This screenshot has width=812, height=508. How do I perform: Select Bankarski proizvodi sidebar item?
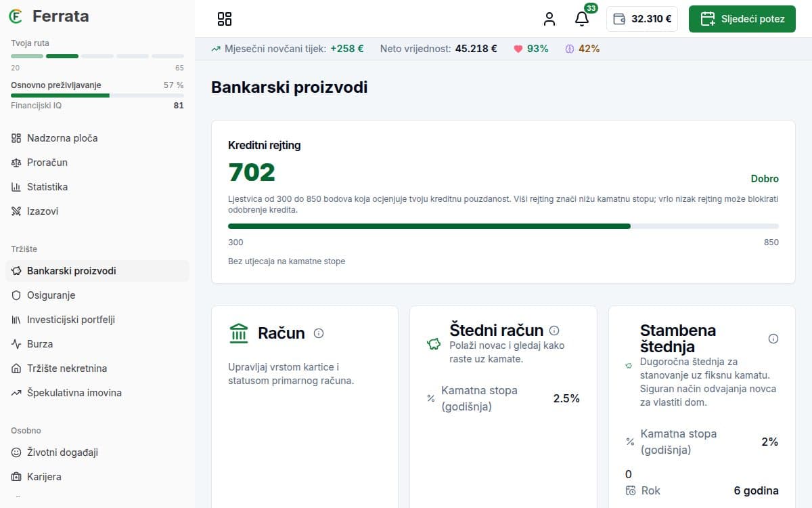[x=97, y=271]
